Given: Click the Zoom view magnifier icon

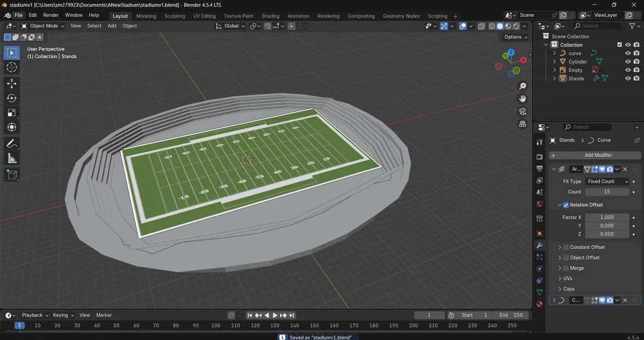Looking at the screenshot, I should [523, 86].
